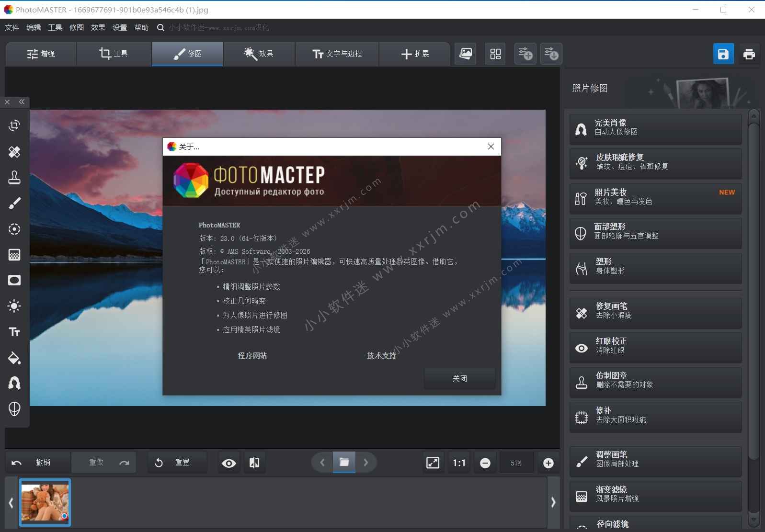Select the face sculpt icon in left sidebar
The height and width of the screenshot is (532, 765).
tap(14, 408)
